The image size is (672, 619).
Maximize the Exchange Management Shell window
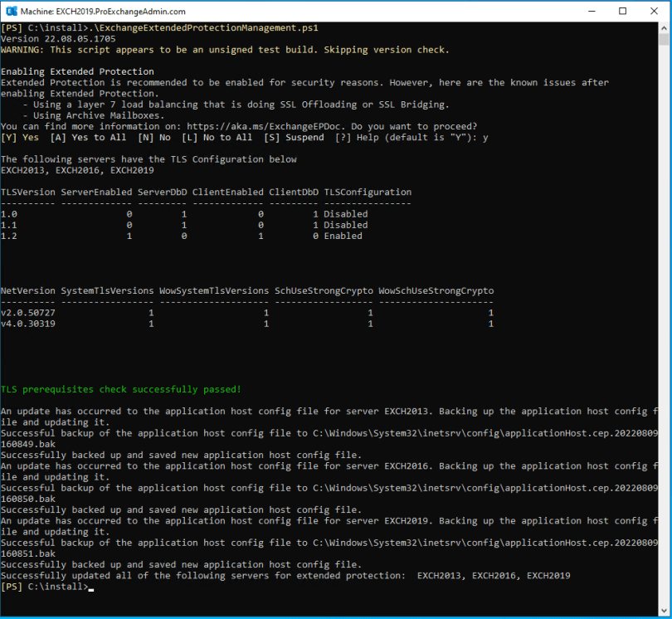622,12
